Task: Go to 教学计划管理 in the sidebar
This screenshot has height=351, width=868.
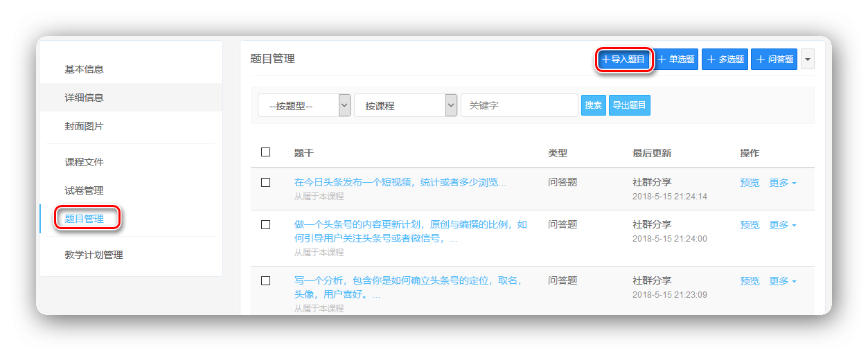Action: (x=94, y=255)
